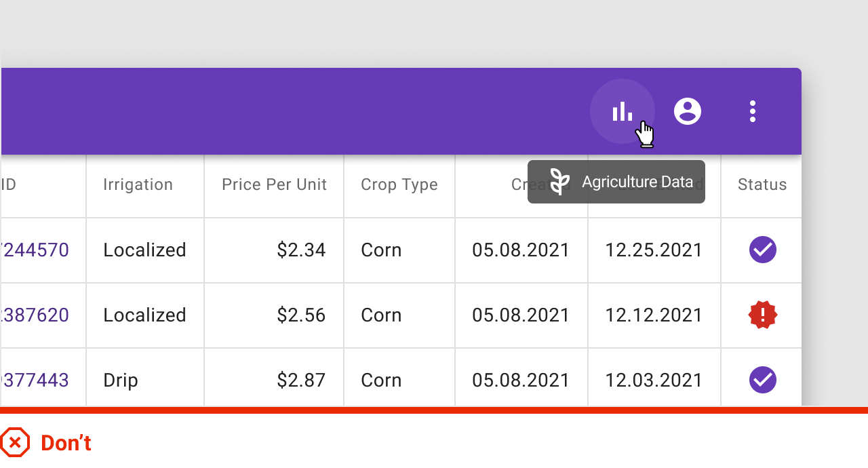Click the bar chart icon in app bar
Image resolution: width=868 pixels, height=468 pixels.
tap(622, 111)
